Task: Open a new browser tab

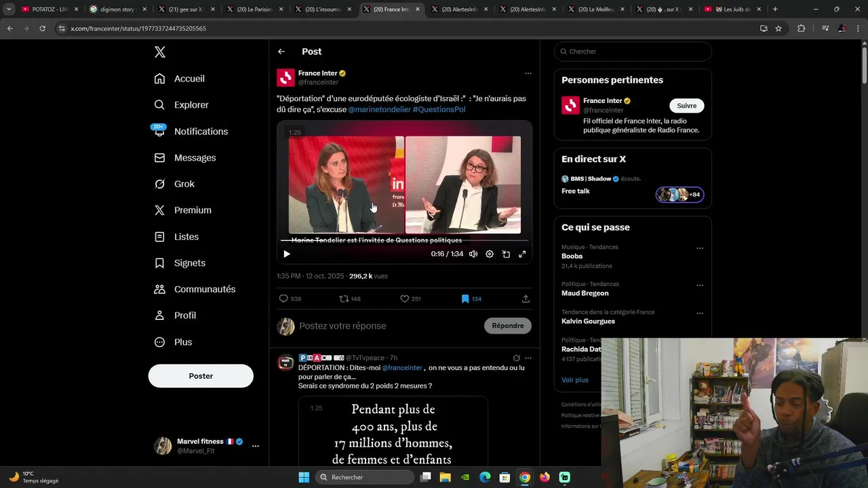Action: (x=775, y=9)
